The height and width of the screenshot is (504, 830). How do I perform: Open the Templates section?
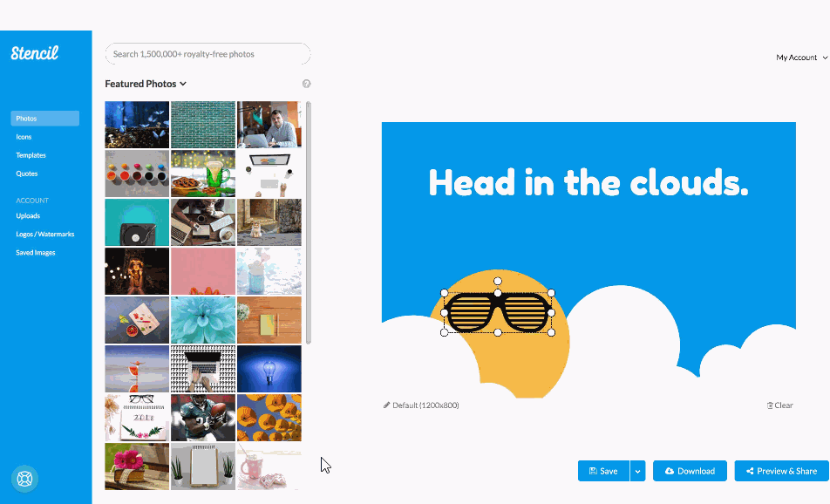coord(31,155)
